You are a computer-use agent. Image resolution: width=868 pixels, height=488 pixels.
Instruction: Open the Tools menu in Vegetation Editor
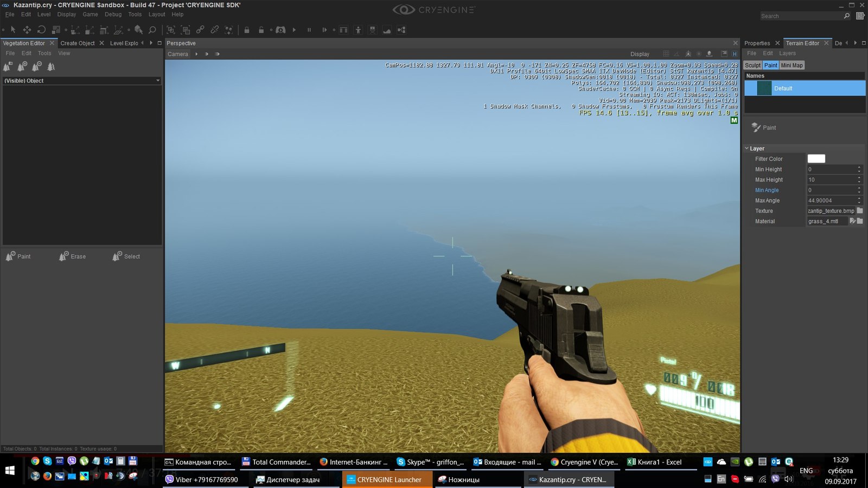pyautogui.click(x=44, y=53)
